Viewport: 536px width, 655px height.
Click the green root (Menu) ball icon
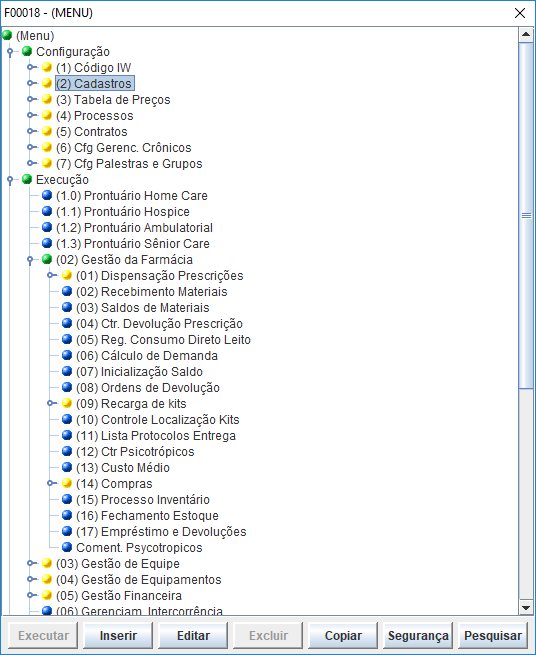click(7, 35)
